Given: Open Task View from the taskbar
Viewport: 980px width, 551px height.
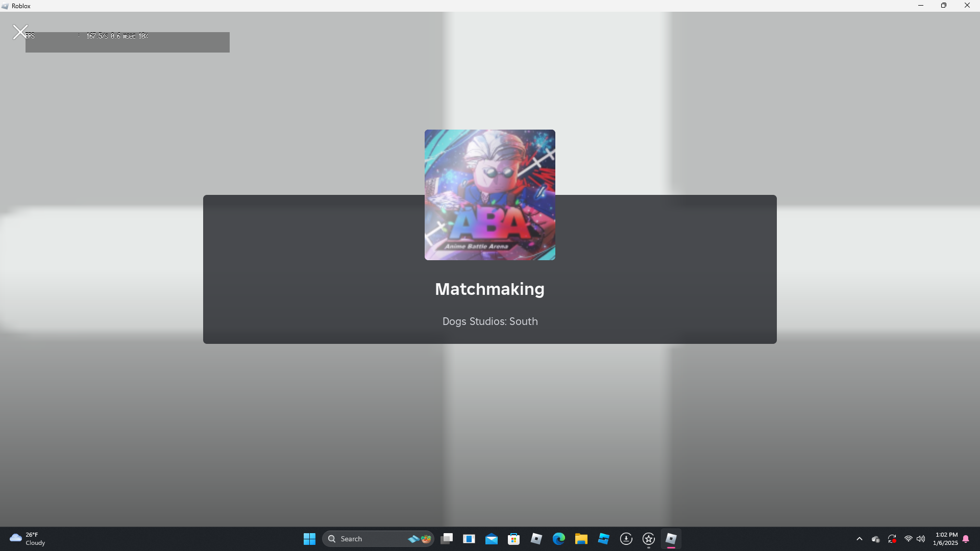Looking at the screenshot, I should pos(447,539).
